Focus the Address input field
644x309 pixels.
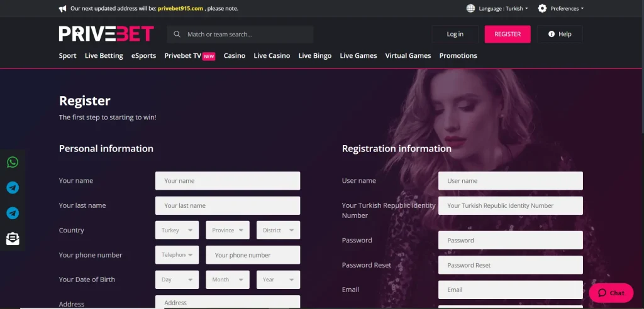(x=228, y=302)
